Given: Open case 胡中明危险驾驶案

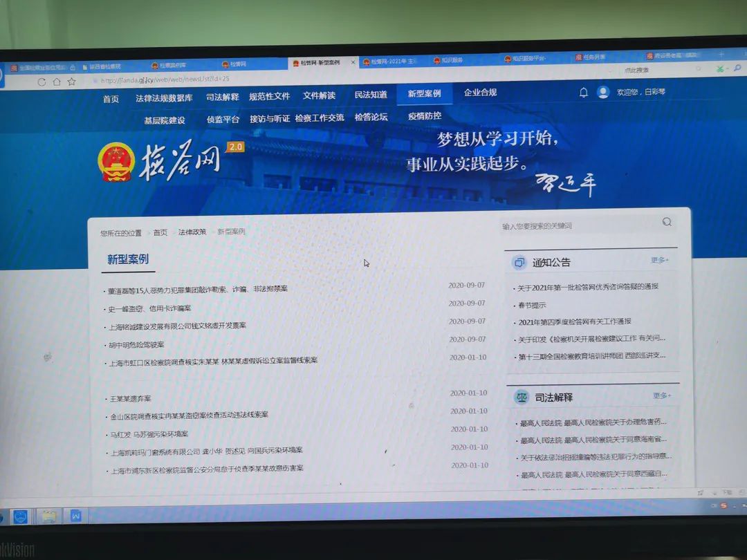Looking at the screenshot, I should [x=136, y=344].
